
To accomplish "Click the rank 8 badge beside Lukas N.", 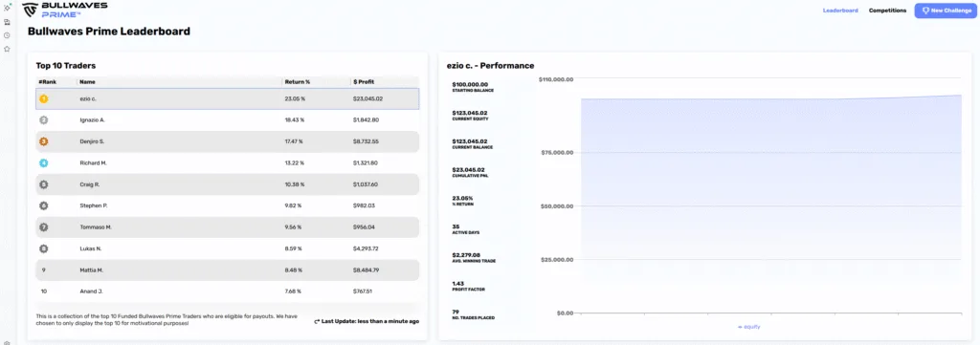I will tap(44, 248).
